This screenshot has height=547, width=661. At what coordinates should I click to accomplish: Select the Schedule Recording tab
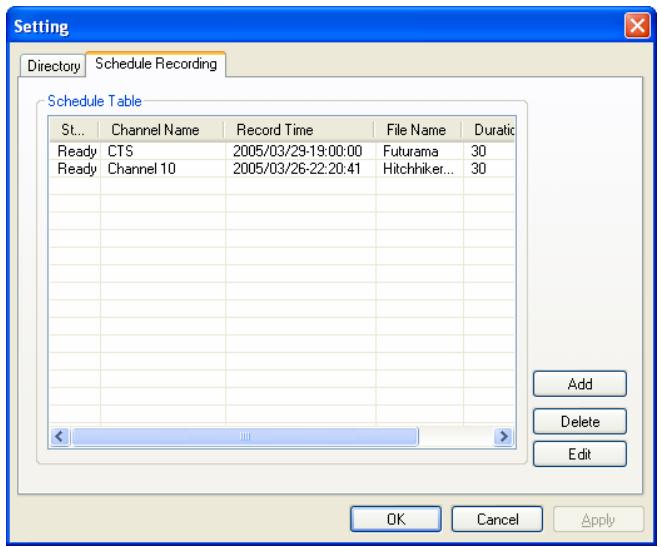tap(156, 64)
